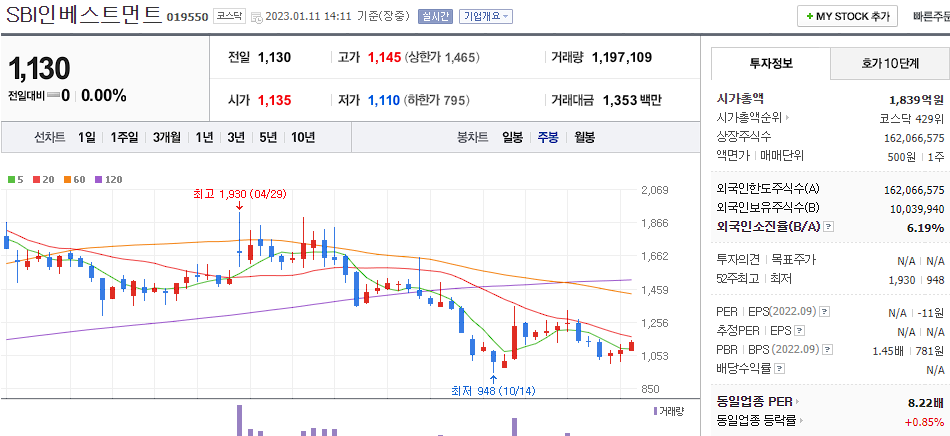Click the 액면가 매매단위 label
Viewport: 950px width, 436px height.
click(760, 156)
